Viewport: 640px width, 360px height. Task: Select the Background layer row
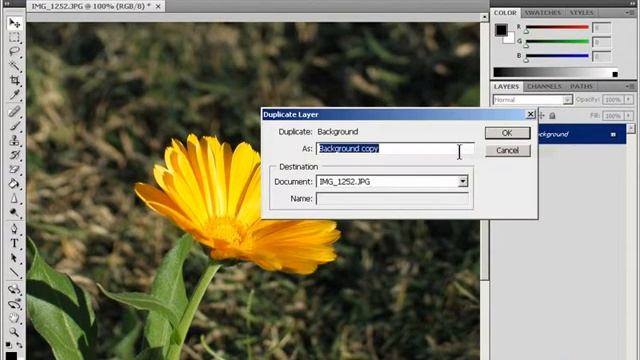tap(582, 134)
